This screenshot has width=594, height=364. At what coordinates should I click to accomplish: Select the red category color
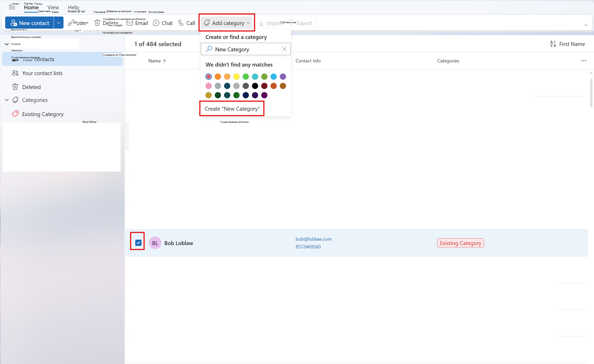pyautogui.click(x=209, y=77)
